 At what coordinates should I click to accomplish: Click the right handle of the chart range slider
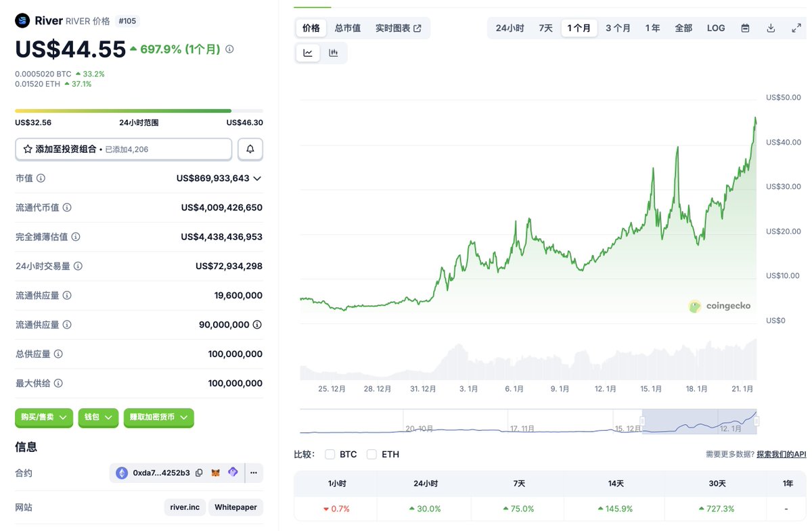[757, 421]
